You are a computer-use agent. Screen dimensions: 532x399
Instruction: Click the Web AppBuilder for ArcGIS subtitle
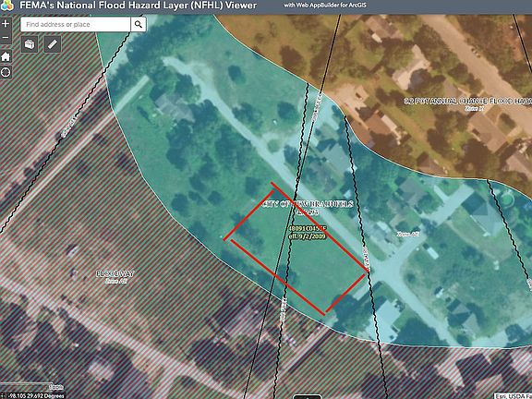click(x=325, y=6)
